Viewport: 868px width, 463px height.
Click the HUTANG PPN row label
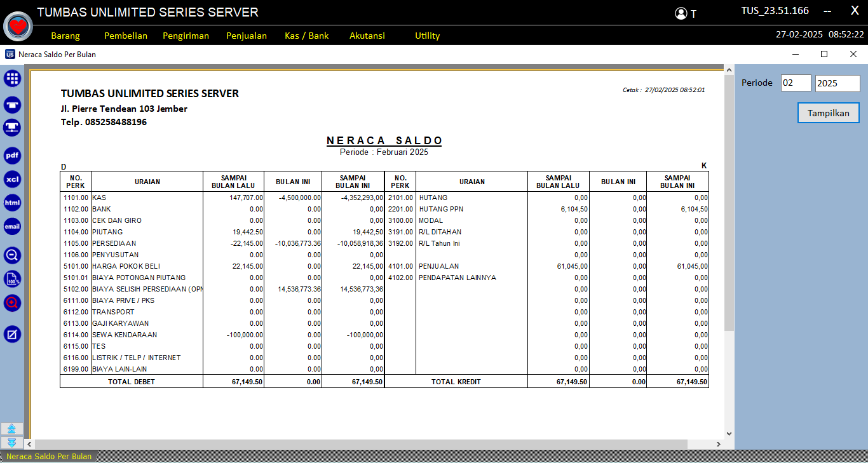click(442, 209)
